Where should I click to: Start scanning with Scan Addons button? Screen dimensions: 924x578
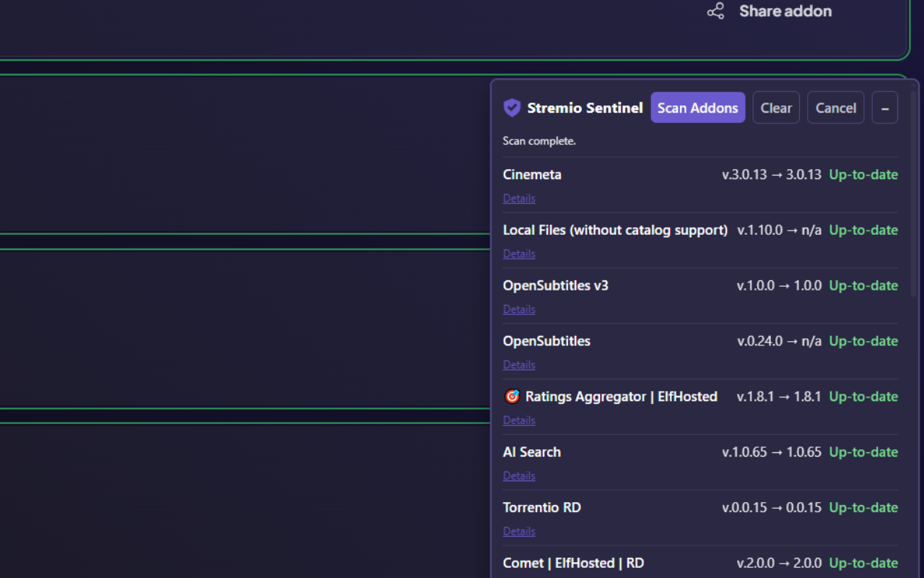click(698, 108)
